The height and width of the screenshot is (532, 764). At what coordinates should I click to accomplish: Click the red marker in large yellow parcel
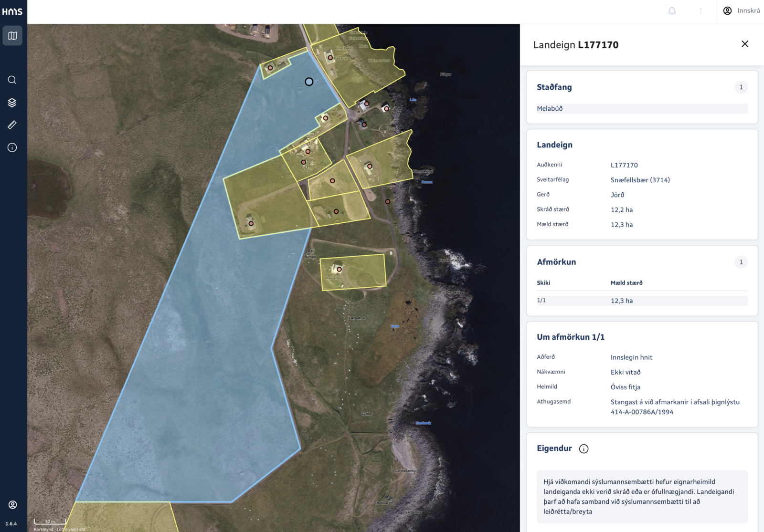pos(251,223)
